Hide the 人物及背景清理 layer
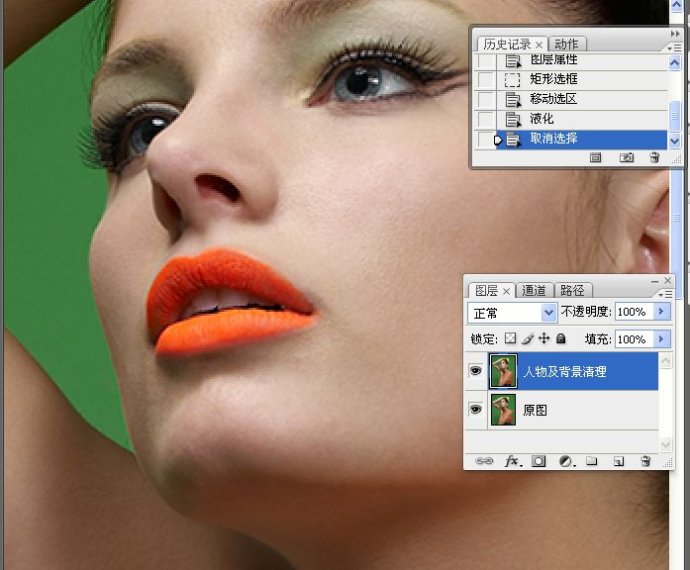Image resolution: width=690 pixels, height=570 pixels. click(x=475, y=371)
